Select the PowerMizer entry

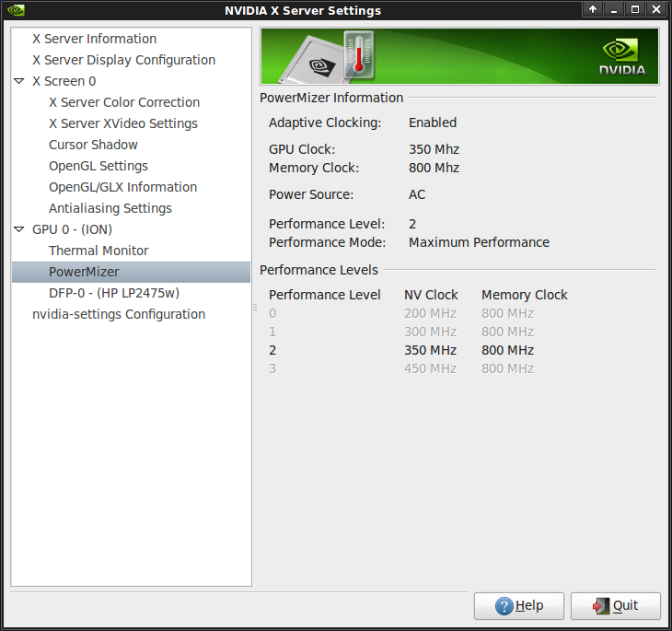tap(131, 272)
